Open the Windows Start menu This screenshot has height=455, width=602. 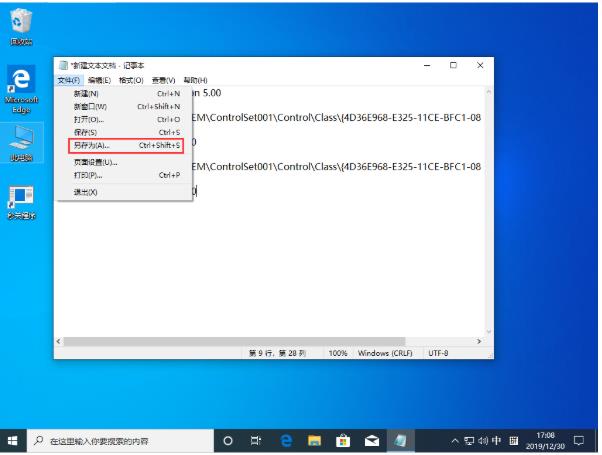point(12,441)
